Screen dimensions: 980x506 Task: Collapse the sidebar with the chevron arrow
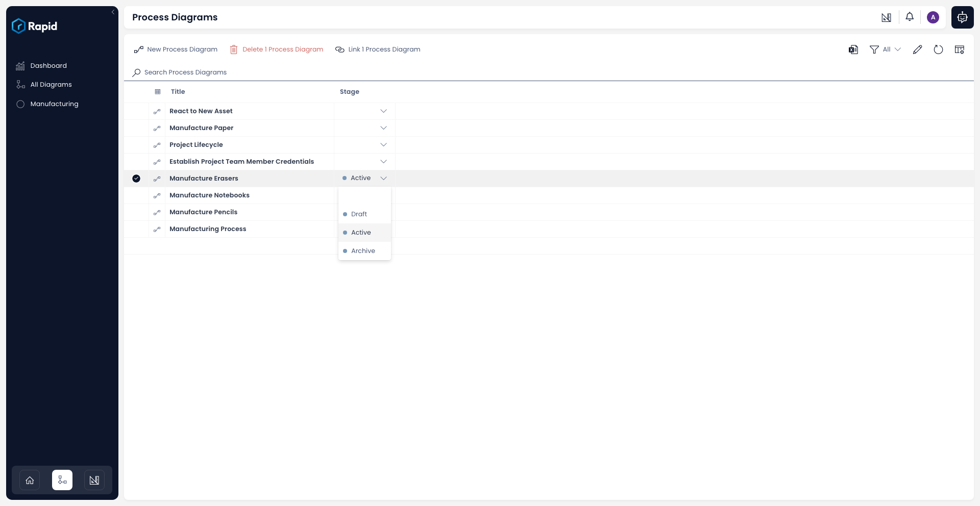(113, 12)
